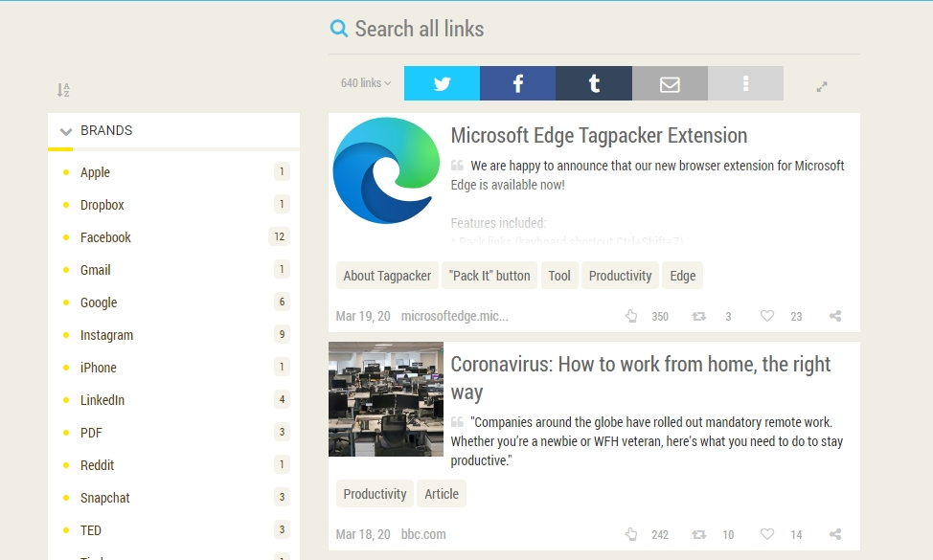Like heart icon on Microsoft Edge post

coord(767,316)
